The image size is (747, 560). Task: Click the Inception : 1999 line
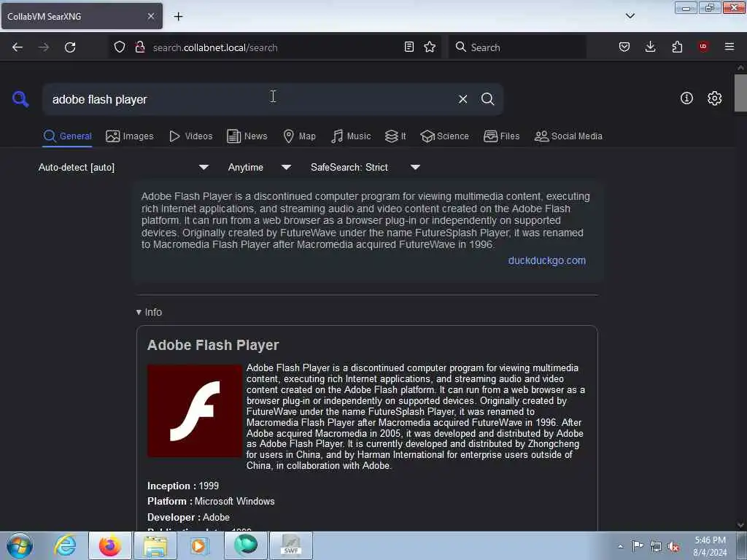click(x=183, y=486)
